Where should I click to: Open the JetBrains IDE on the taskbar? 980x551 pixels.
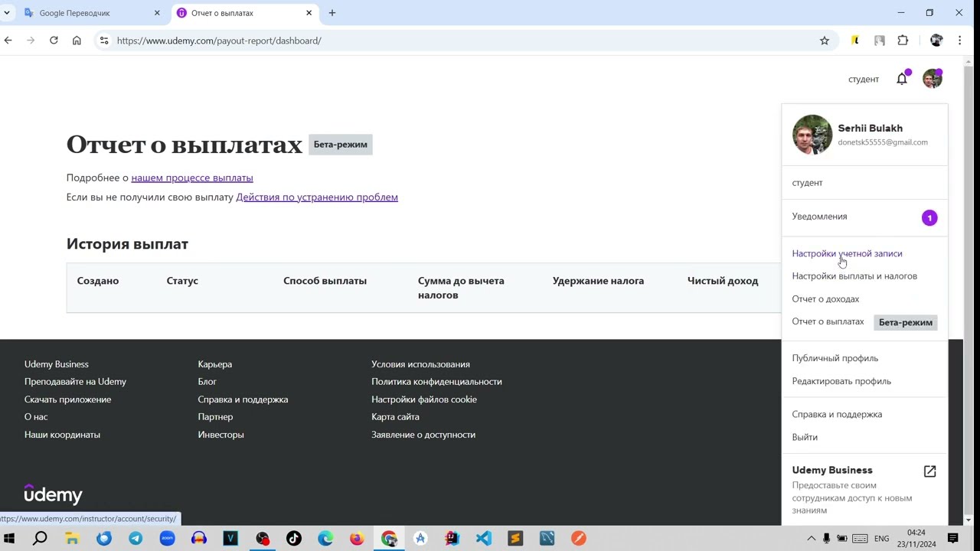(452, 538)
